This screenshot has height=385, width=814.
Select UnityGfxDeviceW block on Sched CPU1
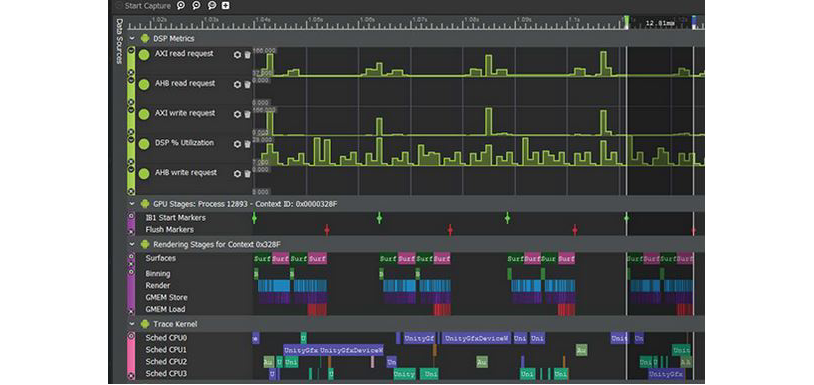[x=351, y=351]
